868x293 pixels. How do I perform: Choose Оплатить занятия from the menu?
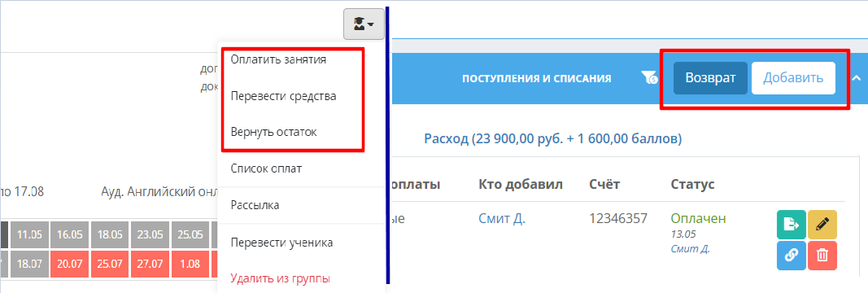tap(278, 59)
